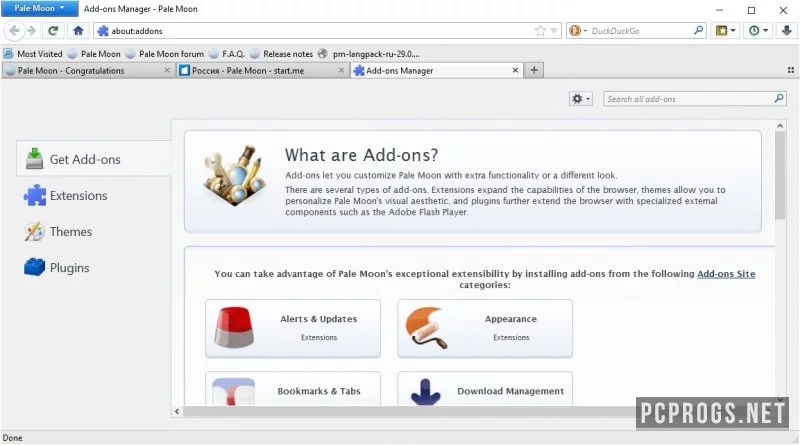Close the Add-ons Manager tab
The image size is (800, 445).
[515, 70]
